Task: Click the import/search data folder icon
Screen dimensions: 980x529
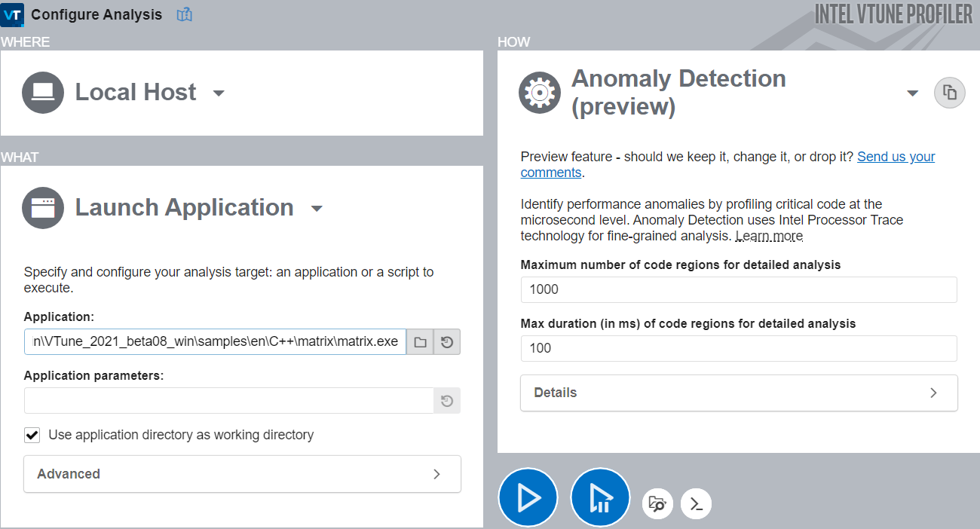Action: click(x=657, y=503)
